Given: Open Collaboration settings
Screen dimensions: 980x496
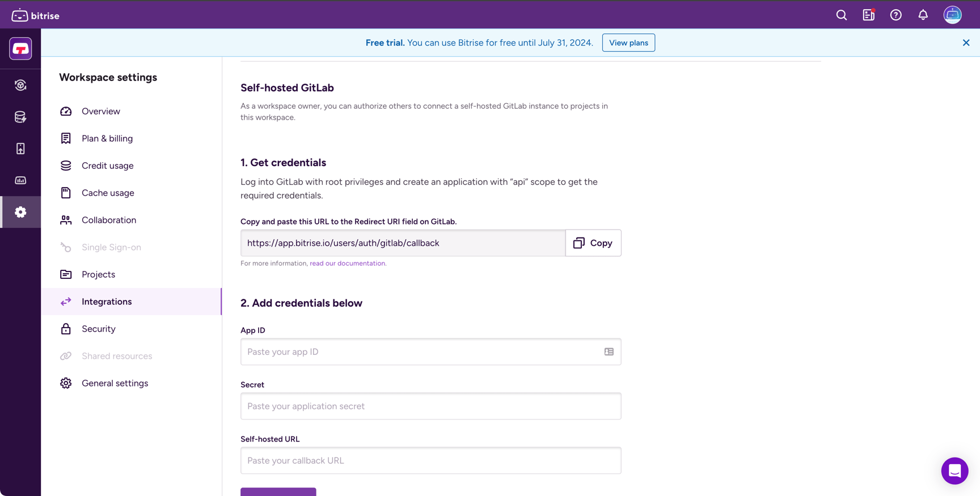Looking at the screenshot, I should 132,220.
